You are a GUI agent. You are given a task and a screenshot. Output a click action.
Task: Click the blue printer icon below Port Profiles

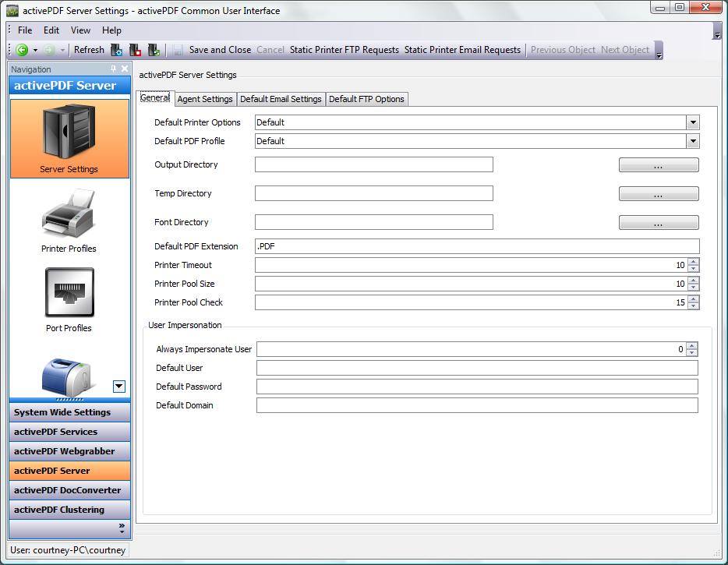pos(68,377)
